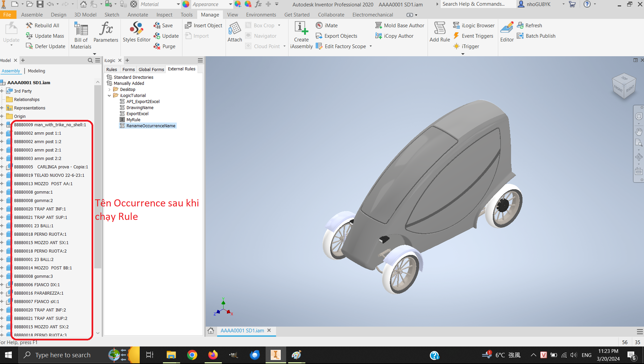The width and height of the screenshot is (644, 364).
Task: Switch to the Global Forms tab
Action: (151, 69)
